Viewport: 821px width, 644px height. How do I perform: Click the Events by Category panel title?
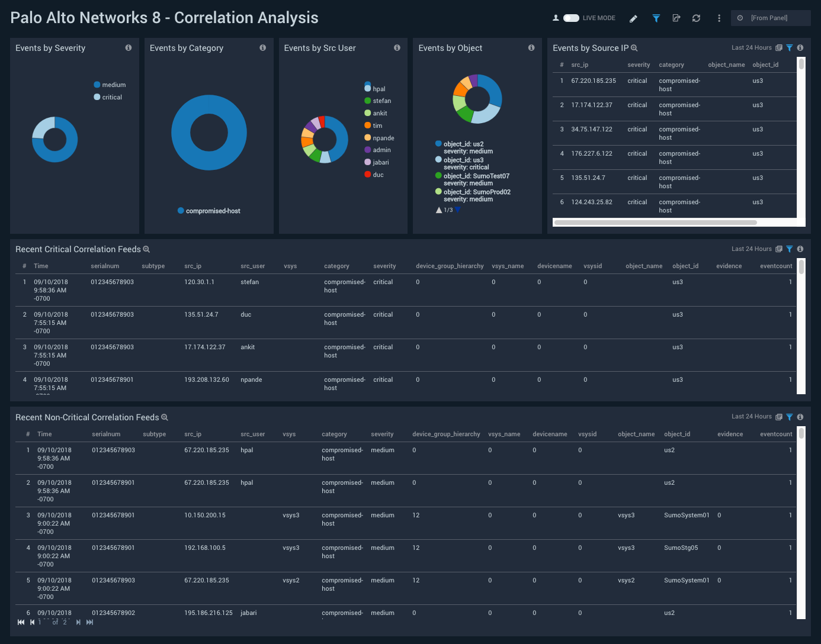click(x=187, y=48)
